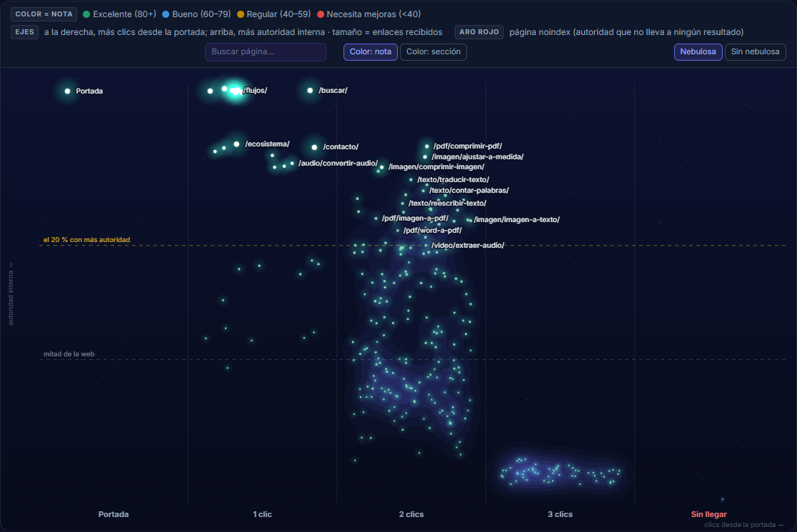Screen dimensions: 797x532
Task: Click the /audio/convertir-audio/ label
Action: point(338,163)
